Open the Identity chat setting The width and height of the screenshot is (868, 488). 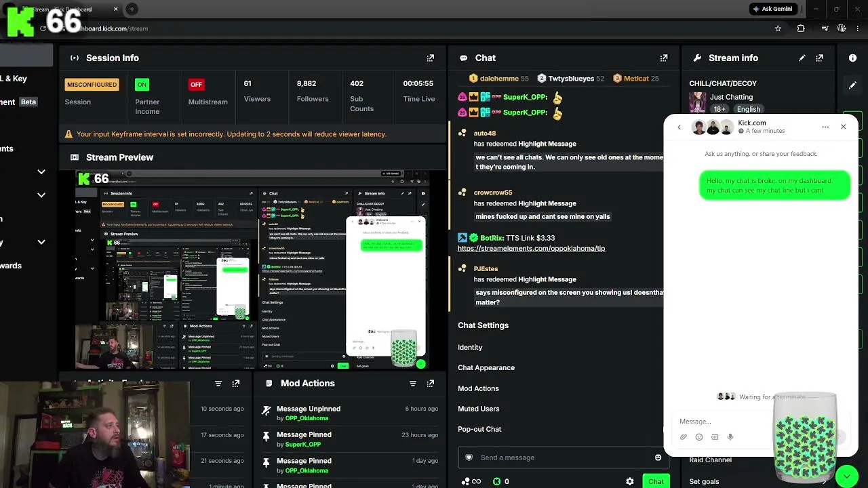coord(470,347)
